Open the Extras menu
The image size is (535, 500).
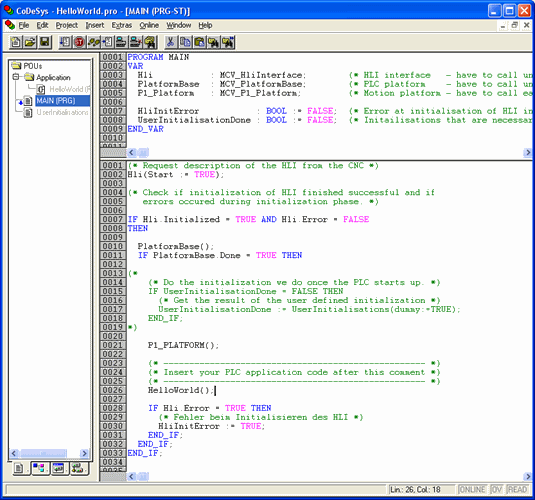pyautogui.click(x=121, y=25)
